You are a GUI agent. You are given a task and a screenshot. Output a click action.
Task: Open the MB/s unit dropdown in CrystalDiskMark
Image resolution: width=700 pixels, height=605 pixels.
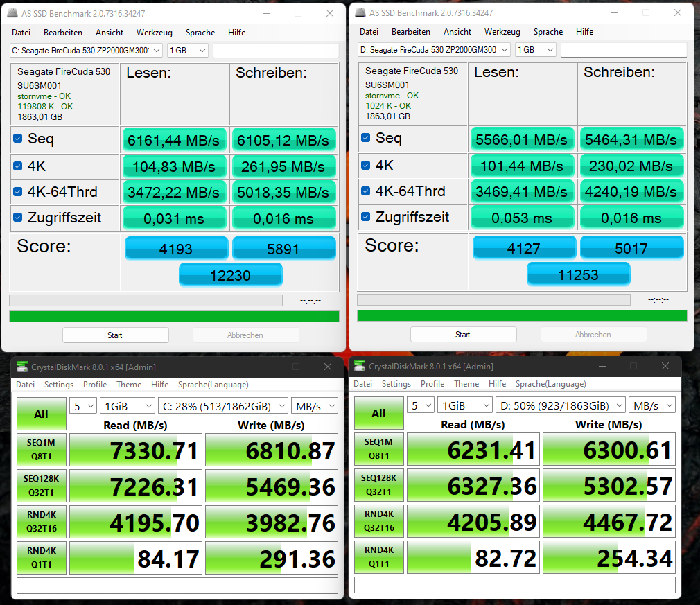315,405
